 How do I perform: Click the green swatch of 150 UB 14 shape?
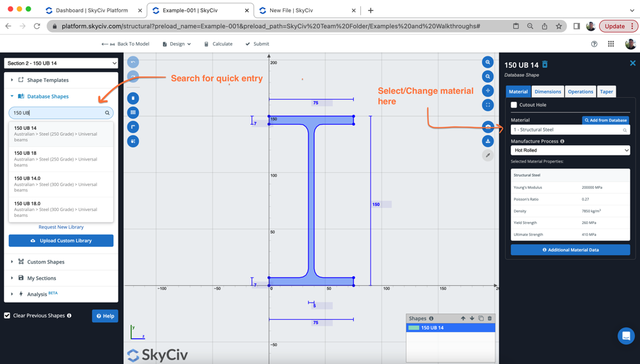414,328
